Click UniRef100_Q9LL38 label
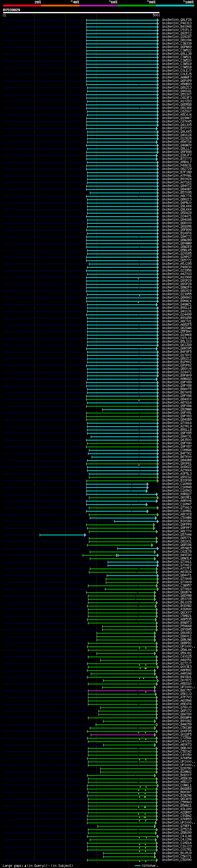Viewport: 197px width, 868px height. click(176, 54)
